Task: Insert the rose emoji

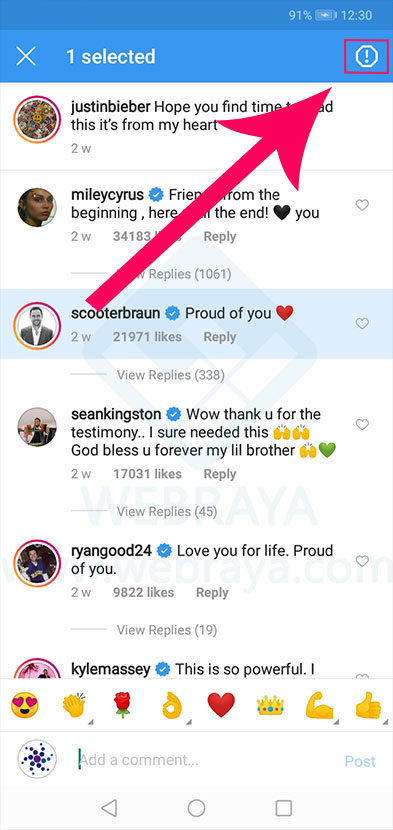Action: [122, 706]
